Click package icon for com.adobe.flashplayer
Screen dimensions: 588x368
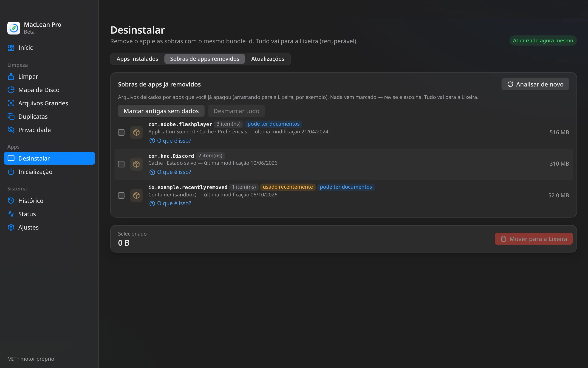(x=136, y=132)
